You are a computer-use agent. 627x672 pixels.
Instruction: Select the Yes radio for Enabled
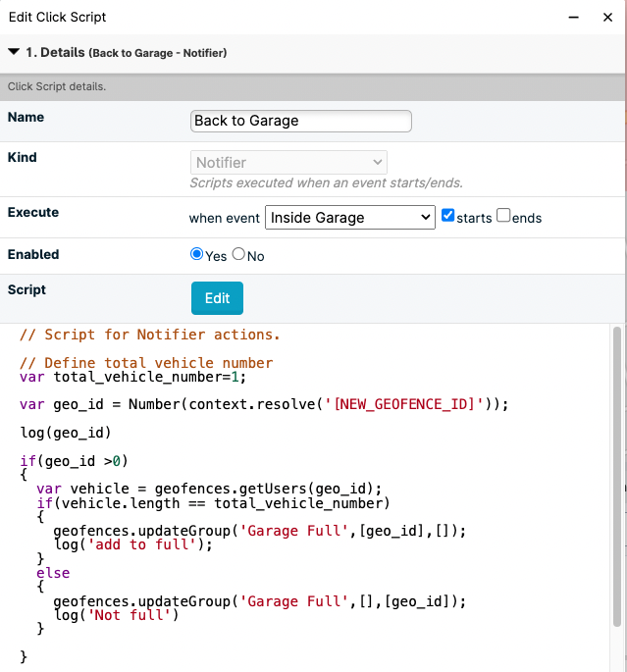pyautogui.click(x=196, y=254)
